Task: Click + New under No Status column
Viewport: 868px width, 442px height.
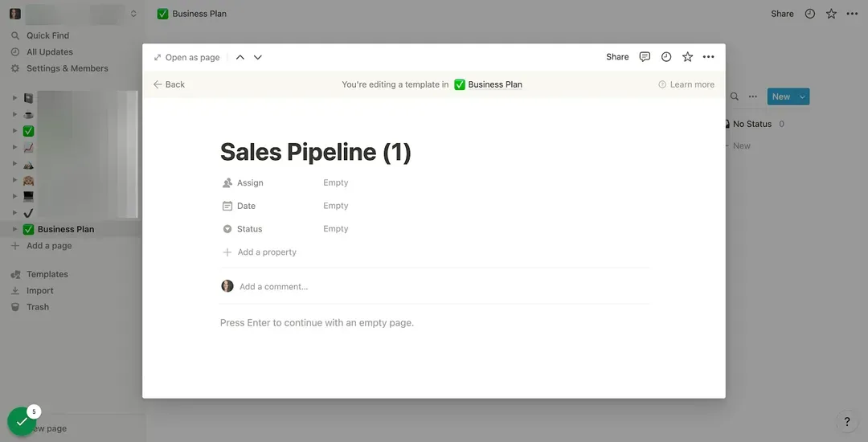Action: coord(739,146)
